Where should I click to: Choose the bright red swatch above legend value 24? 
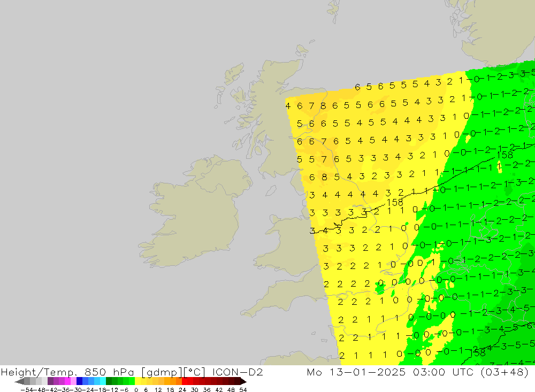pos(185,381)
